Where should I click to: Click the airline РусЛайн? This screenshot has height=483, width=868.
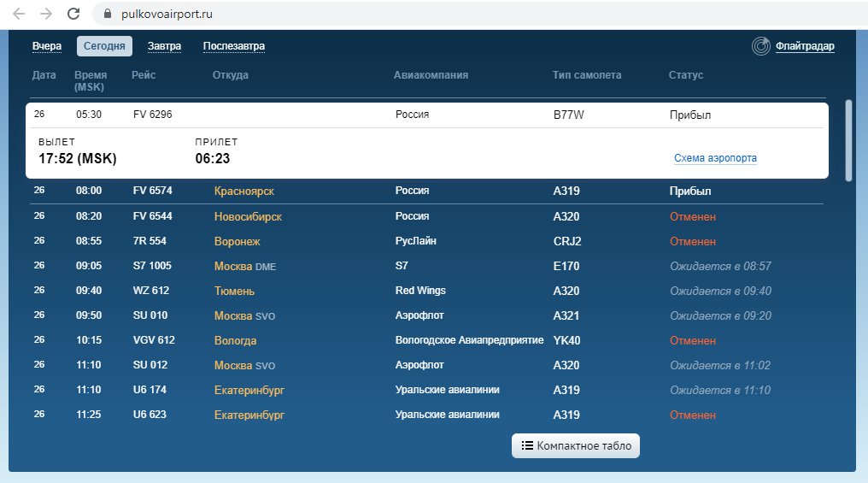(x=415, y=241)
